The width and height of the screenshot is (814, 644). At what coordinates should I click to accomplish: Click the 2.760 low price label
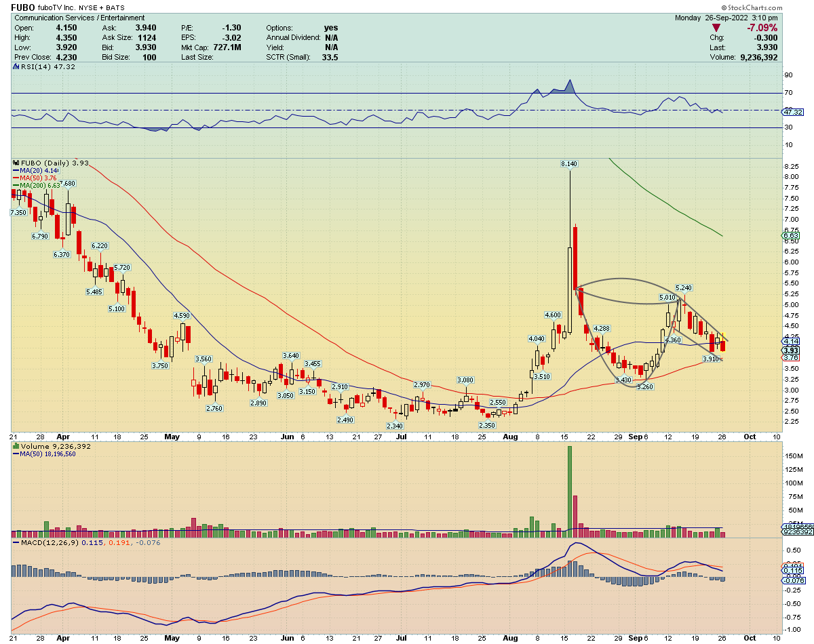214,408
